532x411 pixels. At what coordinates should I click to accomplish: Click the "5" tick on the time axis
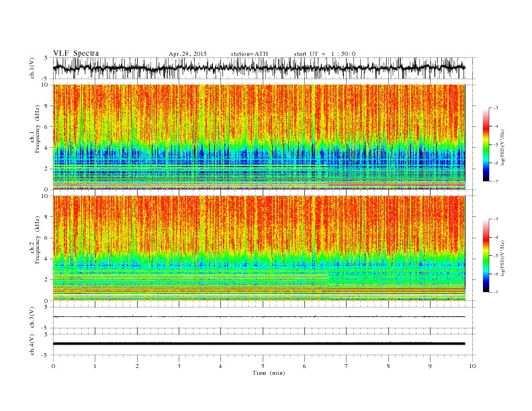tap(263, 366)
